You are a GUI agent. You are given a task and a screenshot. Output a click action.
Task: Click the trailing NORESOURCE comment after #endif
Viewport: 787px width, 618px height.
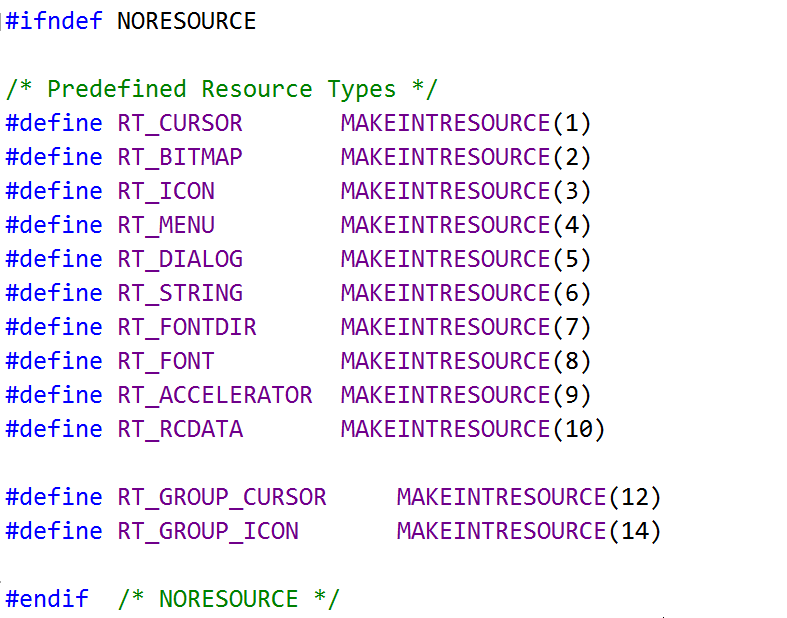point(228,599)
